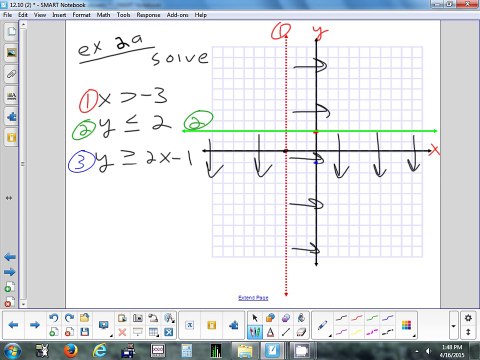Open the toolbar overflow dropdown arrow
Image resolution: width=480 pixels, height=360 pixels.
pos(453,326)
